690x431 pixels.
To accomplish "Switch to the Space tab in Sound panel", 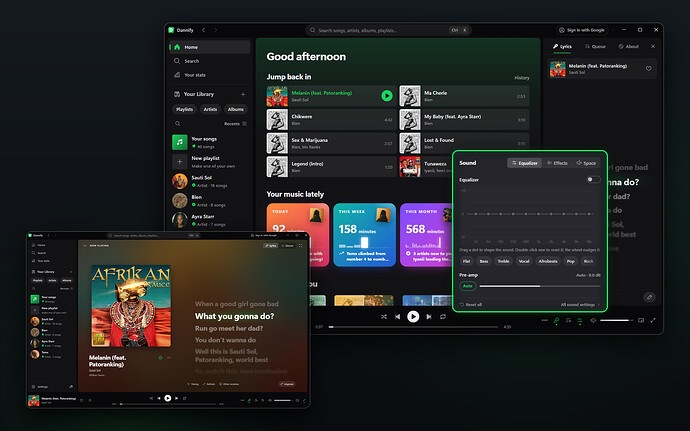I will click(586, 163).
